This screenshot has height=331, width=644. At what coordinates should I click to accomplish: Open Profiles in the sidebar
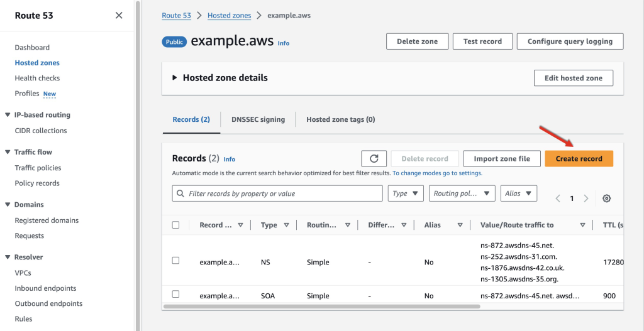[x=27, y=94]
